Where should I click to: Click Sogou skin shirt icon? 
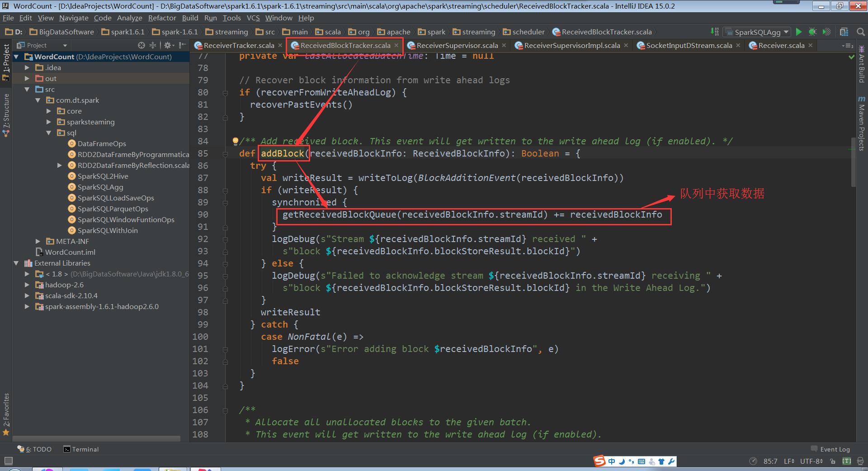661,461
